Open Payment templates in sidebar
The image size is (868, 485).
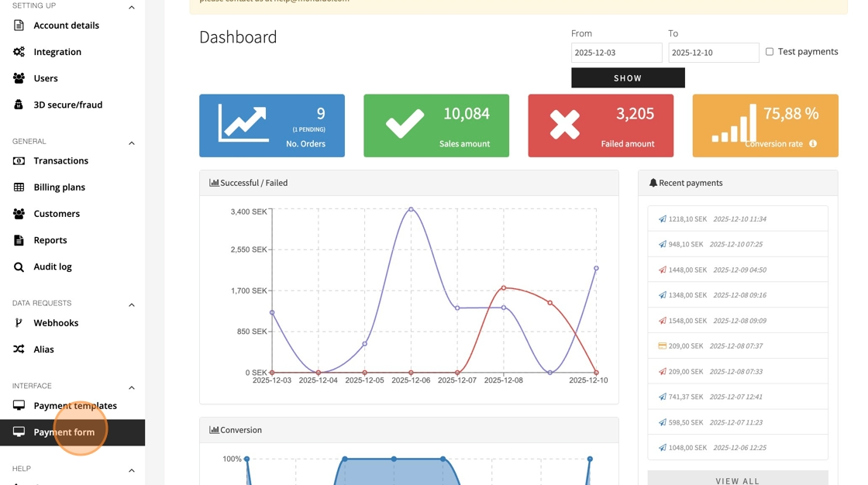(73, 406)
